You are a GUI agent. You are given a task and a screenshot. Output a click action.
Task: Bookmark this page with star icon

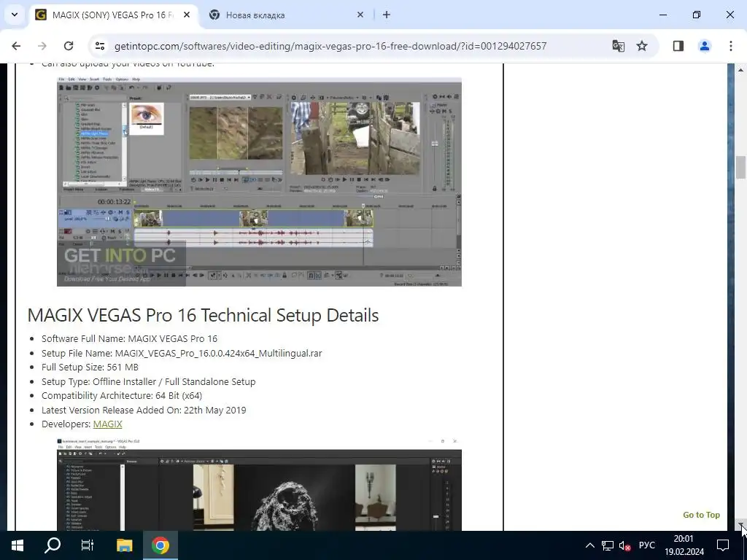point(642,46)
